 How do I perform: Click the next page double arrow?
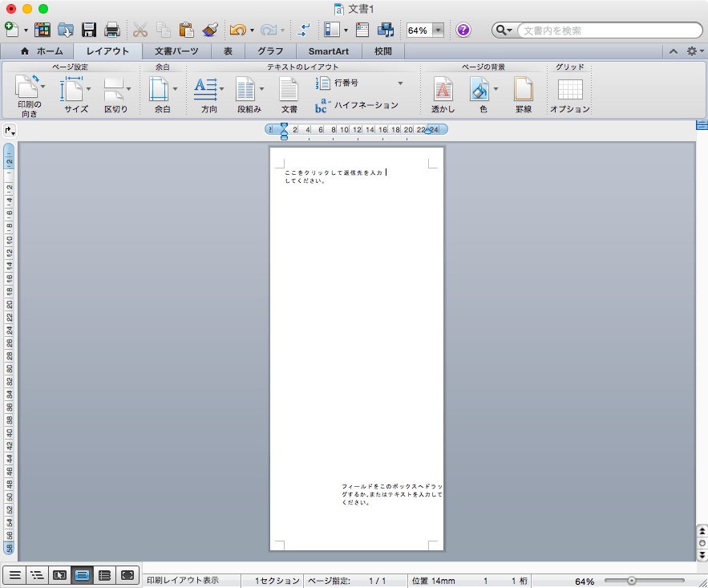(x=702, y=554)
